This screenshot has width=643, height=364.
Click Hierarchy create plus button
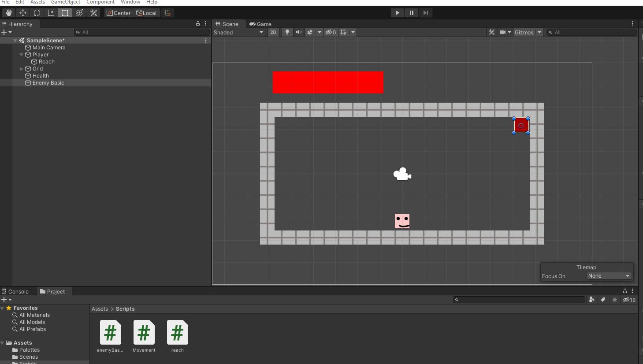[x=6, y=32]
